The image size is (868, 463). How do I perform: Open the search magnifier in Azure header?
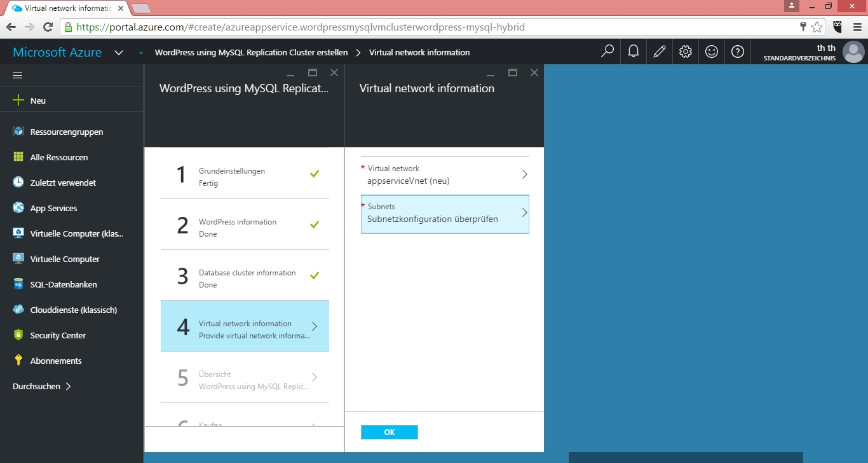607,52
